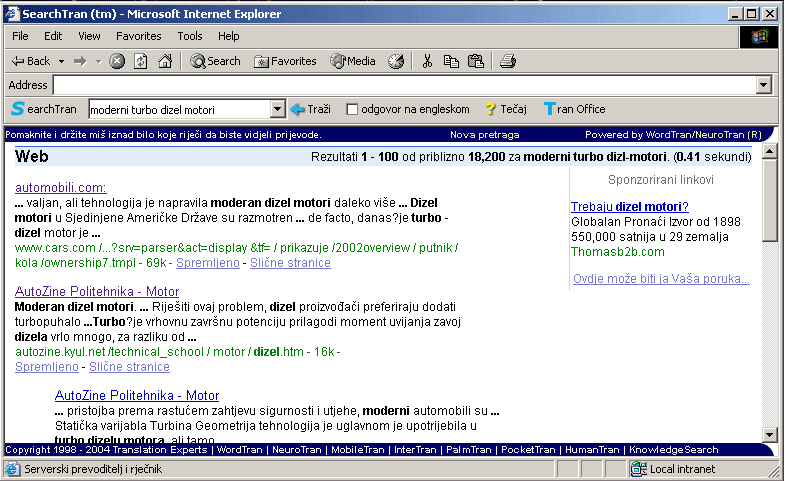Click scrollbar down arrow
The image size is (785, 481).
tap(769, 434)
